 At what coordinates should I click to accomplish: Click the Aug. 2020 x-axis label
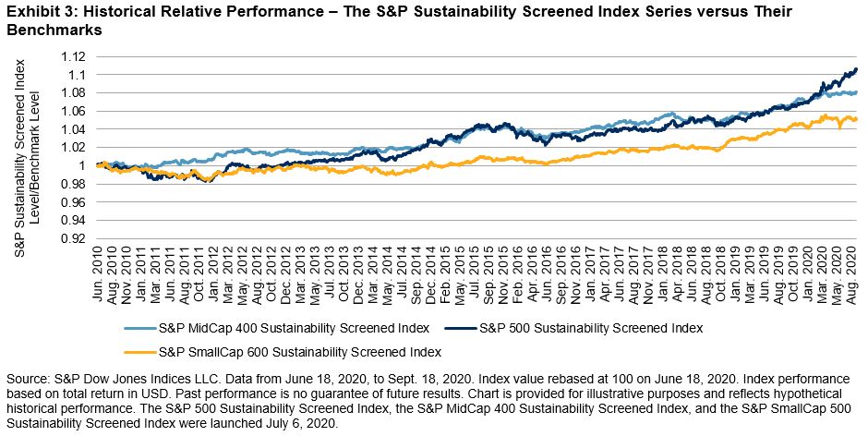[x=855, y=272]
